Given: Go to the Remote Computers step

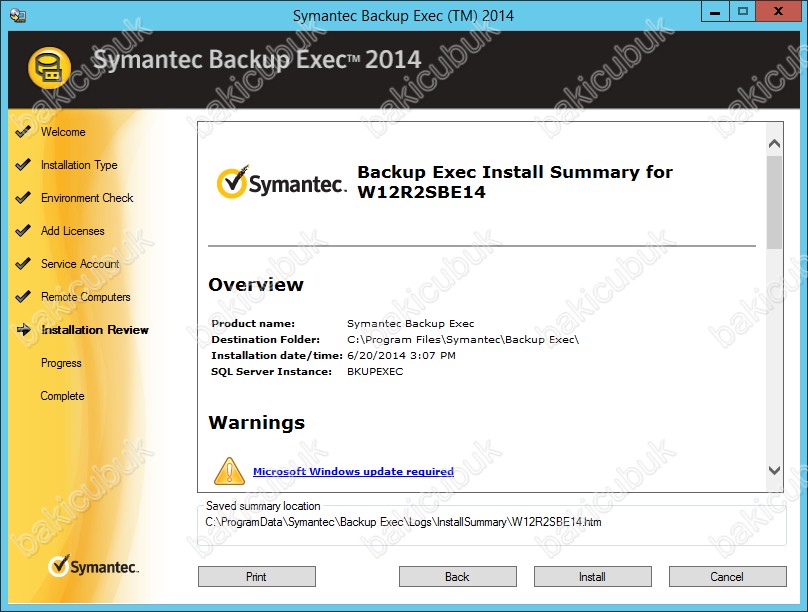Looking at the screenshot, I should [x=86, y=297].
